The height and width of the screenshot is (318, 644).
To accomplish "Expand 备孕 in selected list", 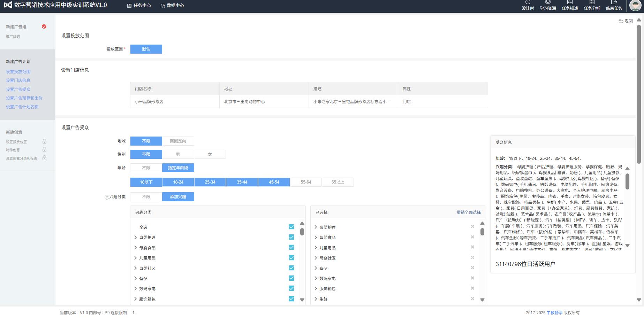I will point(316,268).
